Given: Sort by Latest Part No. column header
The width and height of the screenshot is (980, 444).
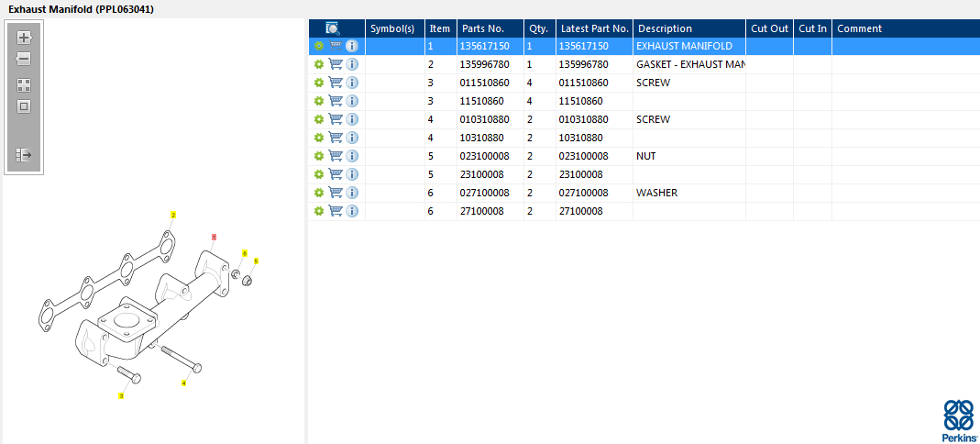Looking at the screenshot, I should 594,28.
